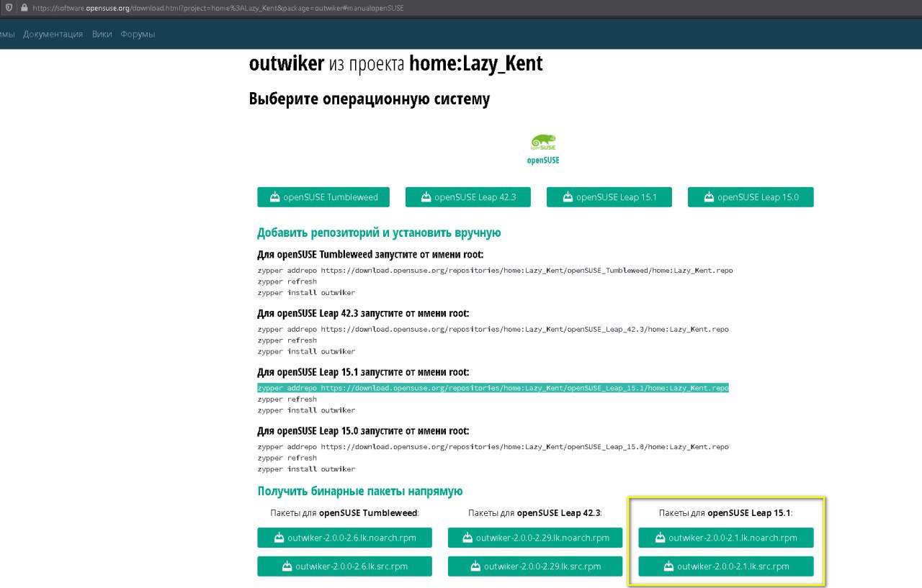Select the openSUSE Tumbleweed button
The image size is (922, 588).
(x=323, y=197)
